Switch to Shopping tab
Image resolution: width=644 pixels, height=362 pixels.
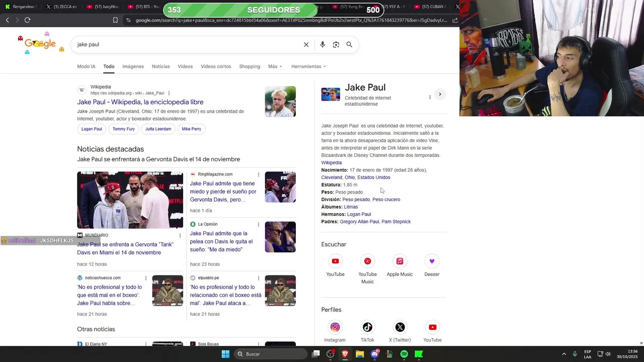pos(250,66)
